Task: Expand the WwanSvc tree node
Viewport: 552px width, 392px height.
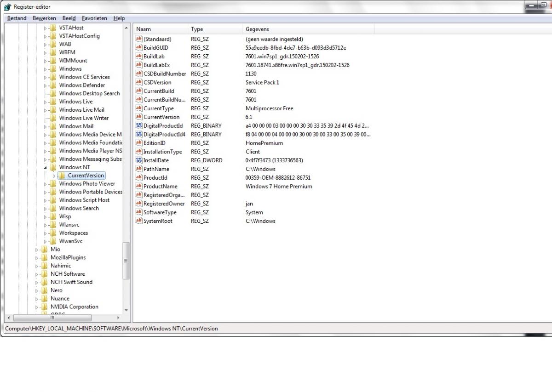Action: pos(46,241)
